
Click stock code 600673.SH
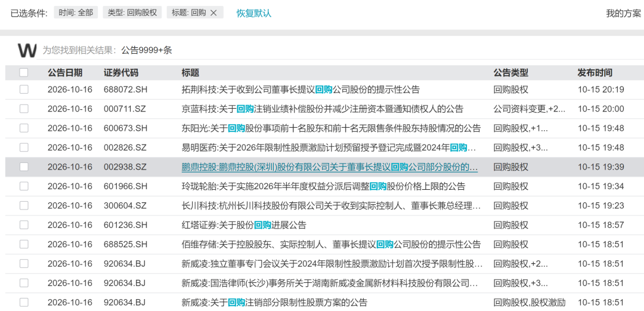[125, 128]
